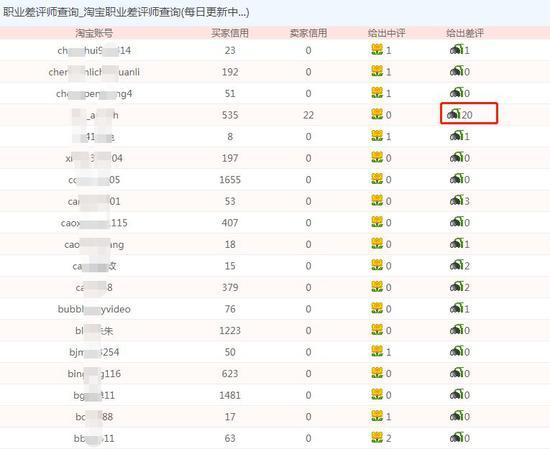Click the yellow flower icon in the 1481 row

click(377, 394)
